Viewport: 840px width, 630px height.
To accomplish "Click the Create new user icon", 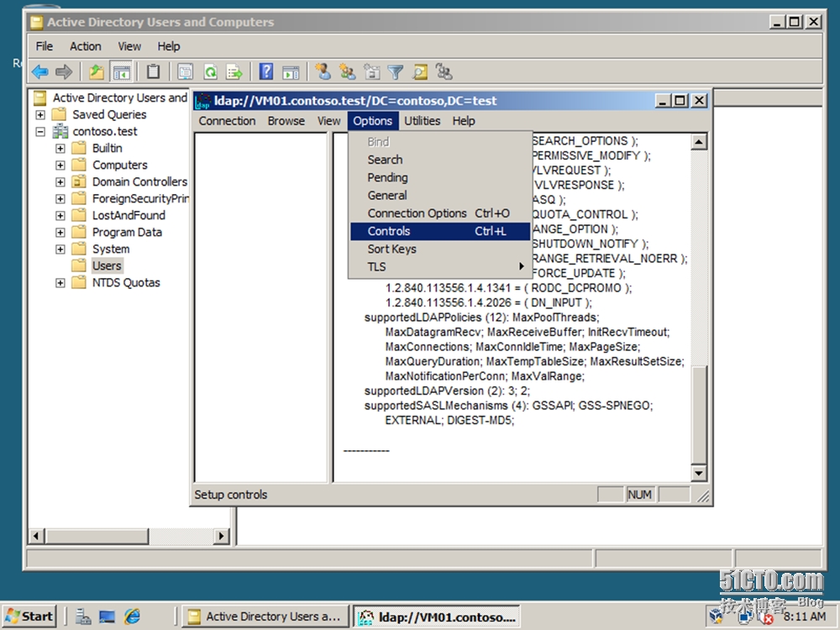I will pos(323,71).
